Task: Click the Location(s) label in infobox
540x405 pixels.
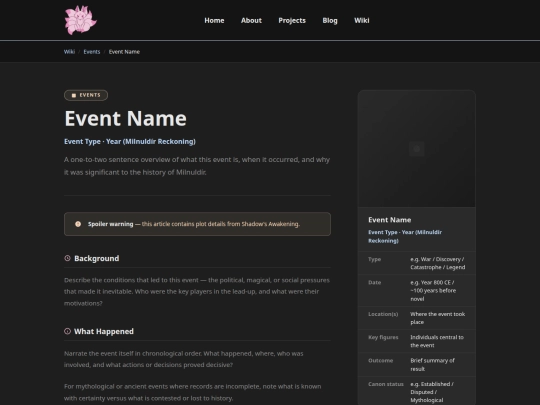Action: pos(383,314)
